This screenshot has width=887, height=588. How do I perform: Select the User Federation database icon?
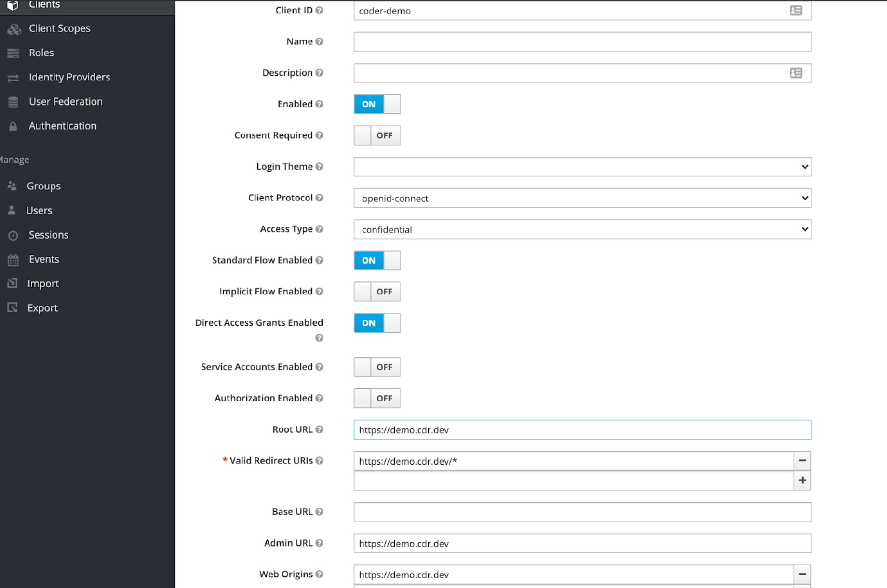tap(13, 102)
